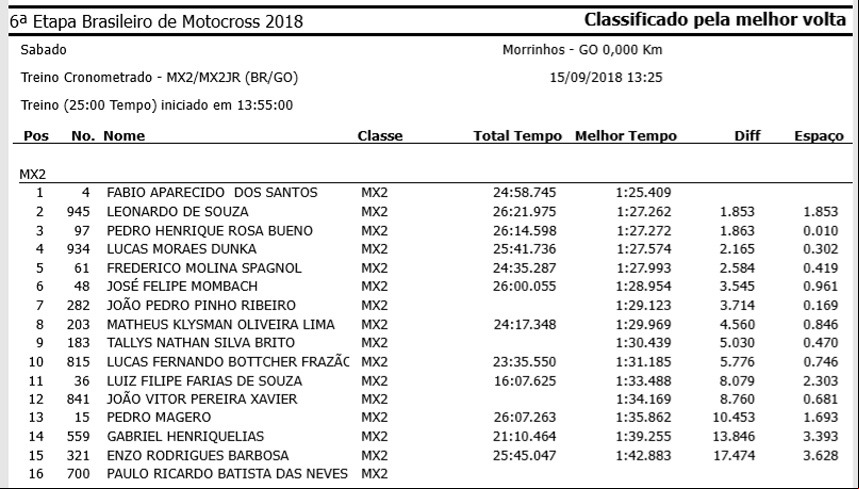The image size is (859, 489).
Task: Select rider LEONARDO DE SOUZA
Action: 177,211
